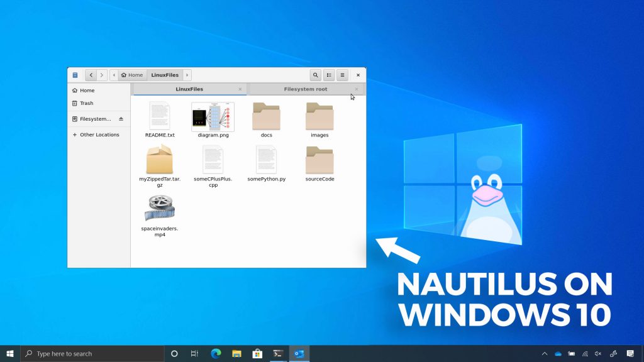The height and width of the screenshot is (362, 644).
Task: Select the README.txt file icon
Action: [160, 116]
